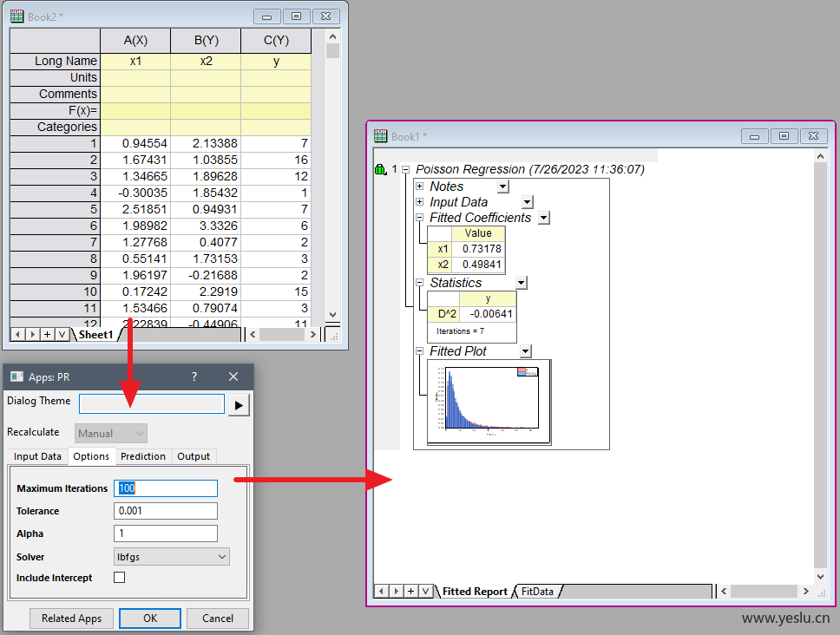The image size is (840, 635).
Task: Click the x1 coefficient value 0.73178
Action: [482, 248]
